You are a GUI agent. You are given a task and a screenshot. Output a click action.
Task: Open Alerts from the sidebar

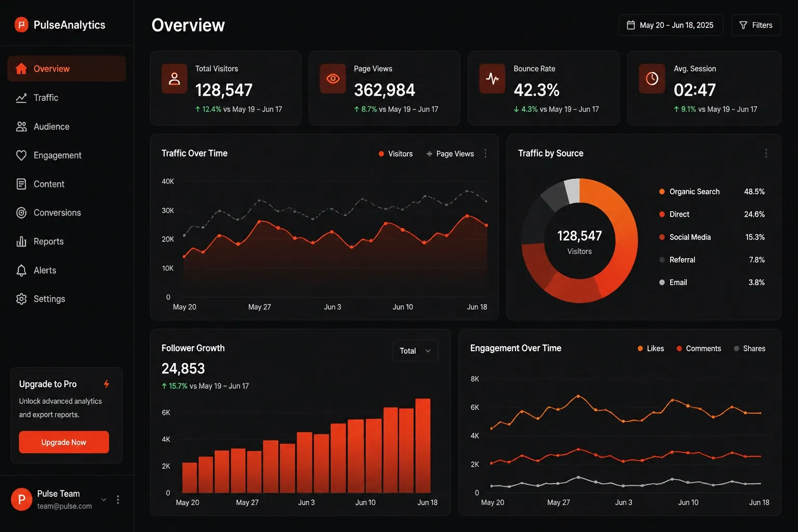pyautogui.click(x=66, y=270)
